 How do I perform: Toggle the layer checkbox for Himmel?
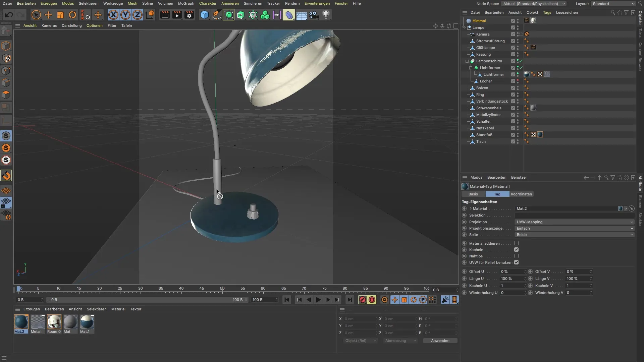513,21
